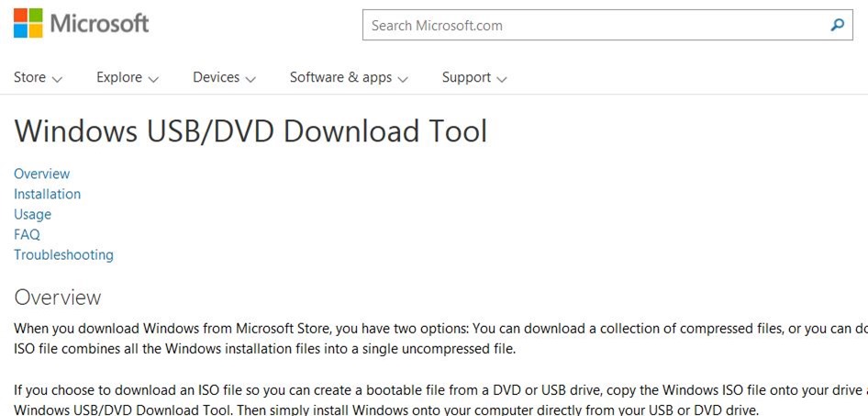
Task: Click paragraph starting 'When you download Windows'
Action: point(440,339)
